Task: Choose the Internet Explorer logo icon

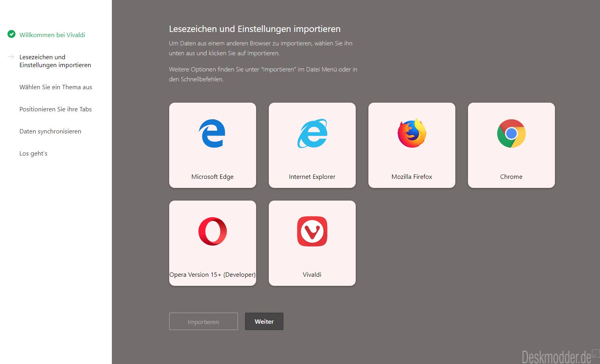Action: (312, 133)
